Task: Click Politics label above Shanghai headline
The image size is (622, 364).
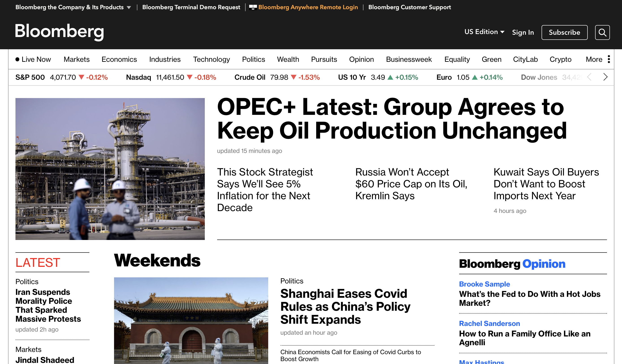Action: (292, 281)
